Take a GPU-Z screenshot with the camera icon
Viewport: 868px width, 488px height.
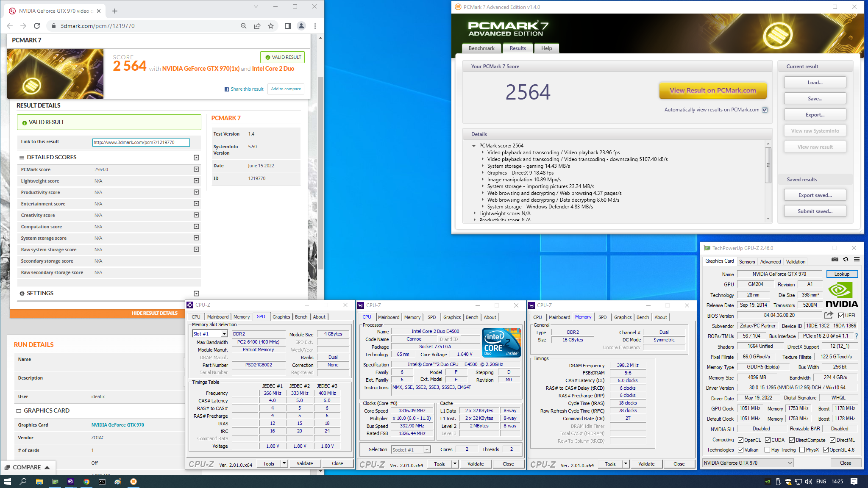835,260
